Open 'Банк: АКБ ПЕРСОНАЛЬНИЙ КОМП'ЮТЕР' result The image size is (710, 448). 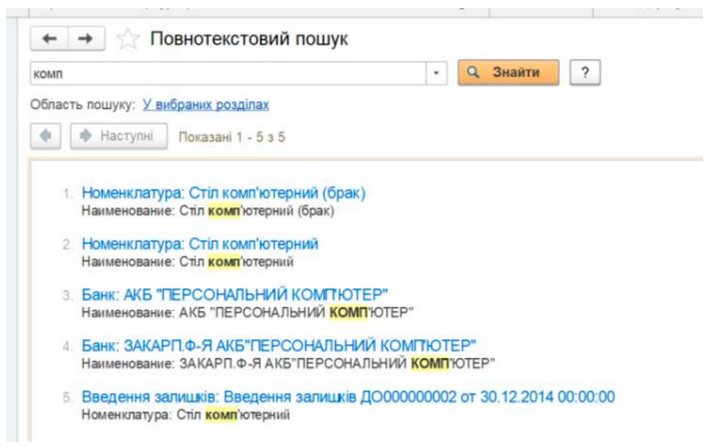click(234, 294)
